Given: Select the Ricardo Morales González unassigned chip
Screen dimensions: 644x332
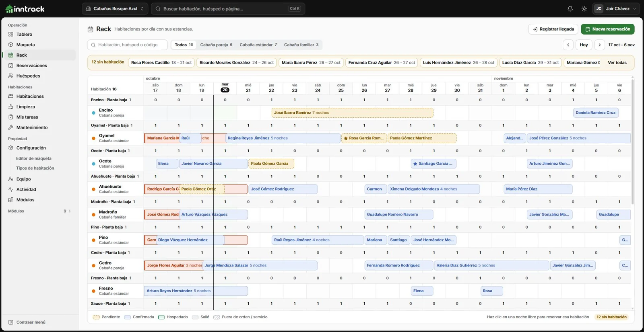Looking at the screenshot, I should tap(237, 63).
